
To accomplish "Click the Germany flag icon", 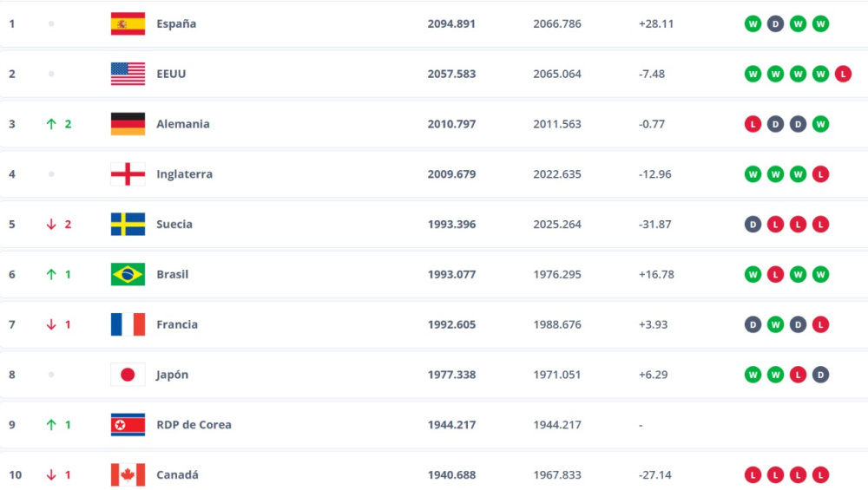I will coord(128,124).
